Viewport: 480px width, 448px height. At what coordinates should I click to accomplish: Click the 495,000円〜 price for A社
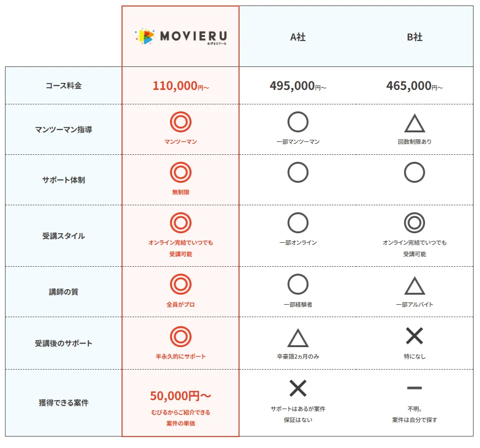[x=298, y=86]
